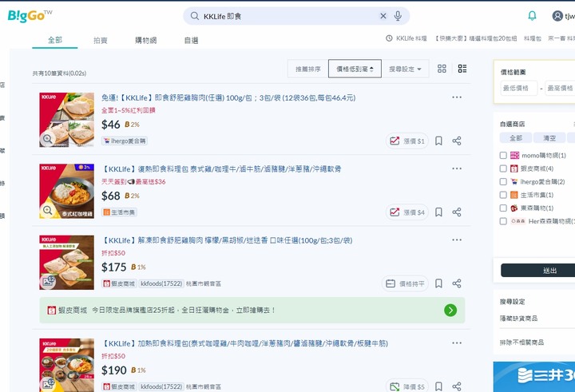Select the 購物網 tab
The width and height of the screenshot is (575, 392).
tap(146, 41)
